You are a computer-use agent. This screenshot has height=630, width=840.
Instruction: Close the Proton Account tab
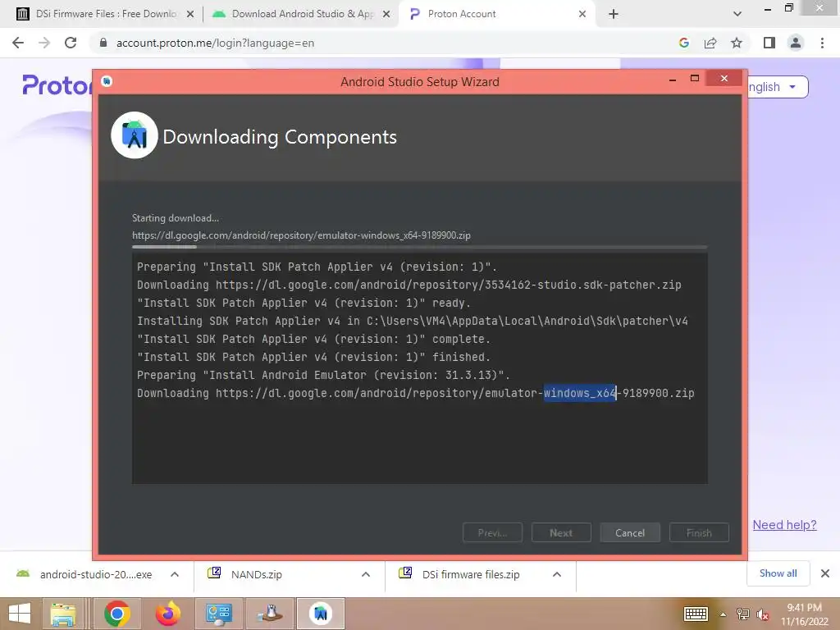[582, 14]
